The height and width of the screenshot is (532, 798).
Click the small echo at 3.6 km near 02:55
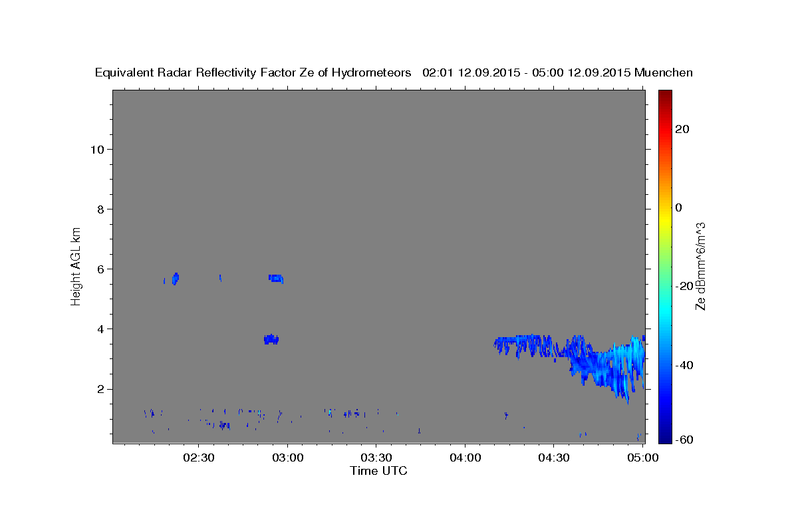[x=271, y=339]
